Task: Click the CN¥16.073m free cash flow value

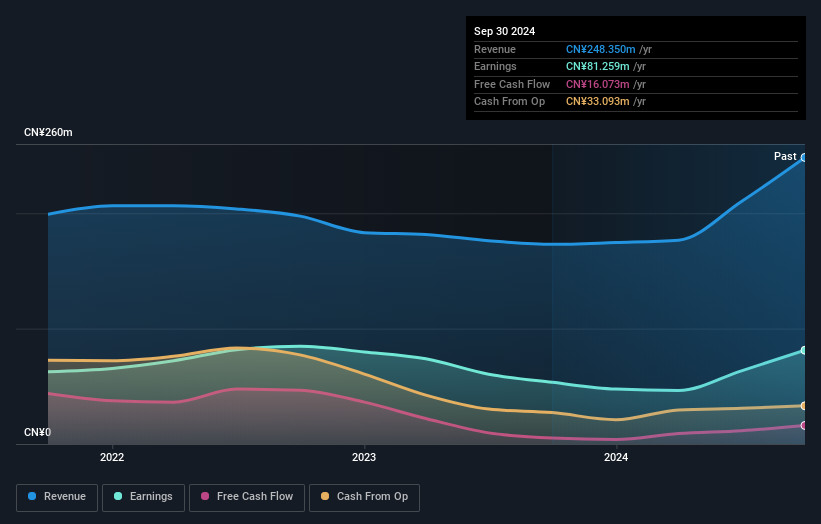Action: click(x=597, y=84)
